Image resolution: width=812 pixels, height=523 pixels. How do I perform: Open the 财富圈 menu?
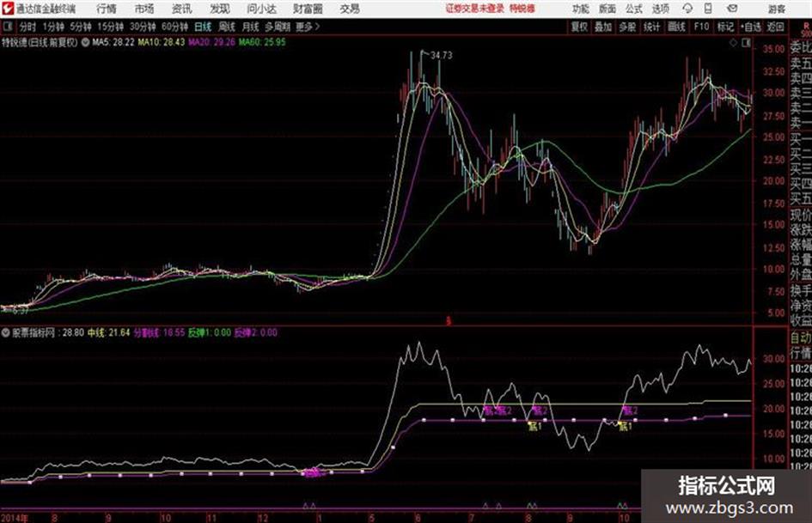(x=308, y=9)
